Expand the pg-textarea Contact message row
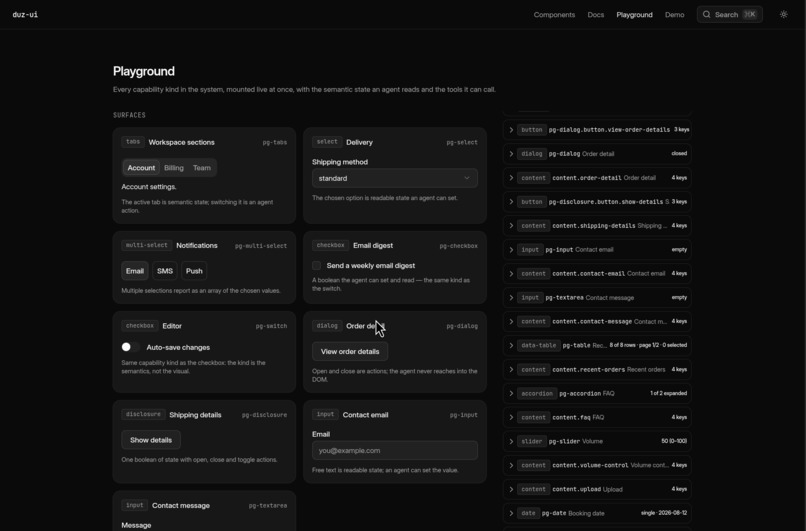The width and height of the screenshot is (806, 531). [x=597, y=298]
